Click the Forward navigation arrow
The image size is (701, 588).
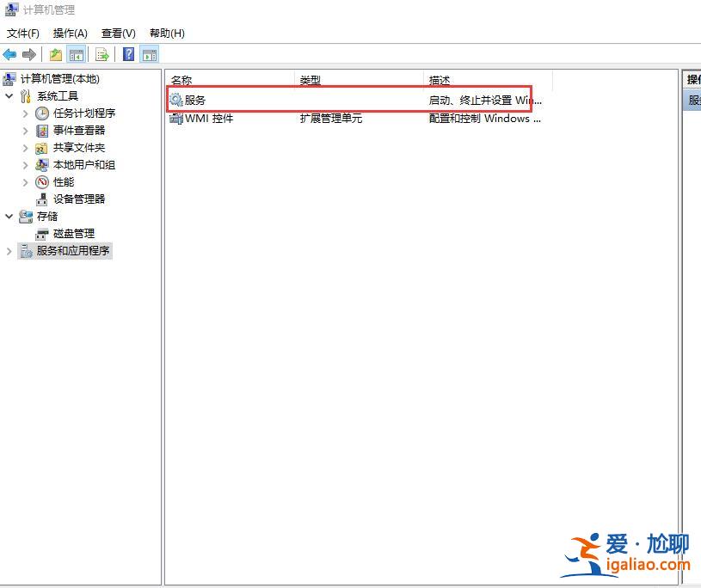(28, 54)
